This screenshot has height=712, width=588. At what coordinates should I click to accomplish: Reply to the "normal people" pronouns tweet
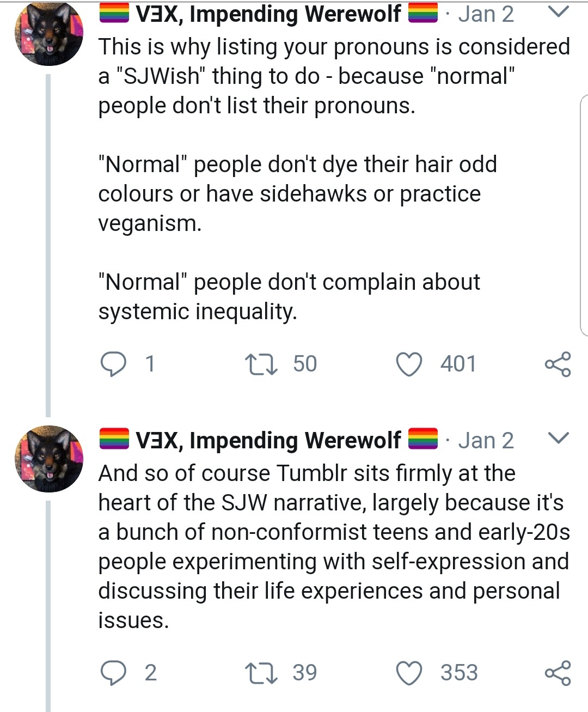[x=114, y=364]
